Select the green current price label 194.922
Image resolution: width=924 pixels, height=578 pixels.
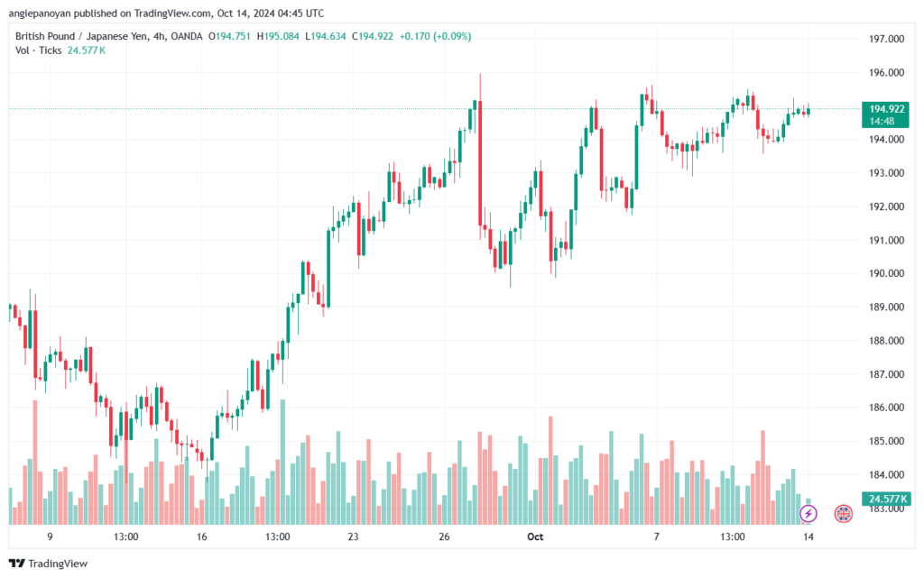pyautogui.click(x=885, y=115)
